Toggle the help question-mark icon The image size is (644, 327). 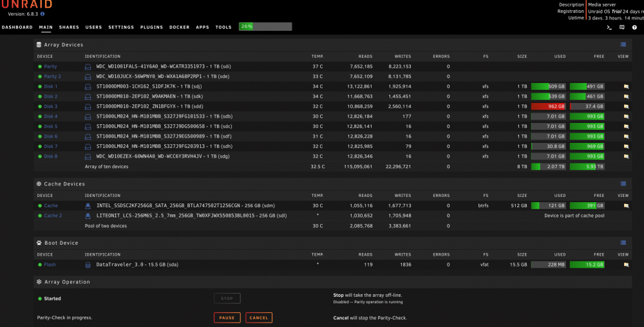coord(634,28)
